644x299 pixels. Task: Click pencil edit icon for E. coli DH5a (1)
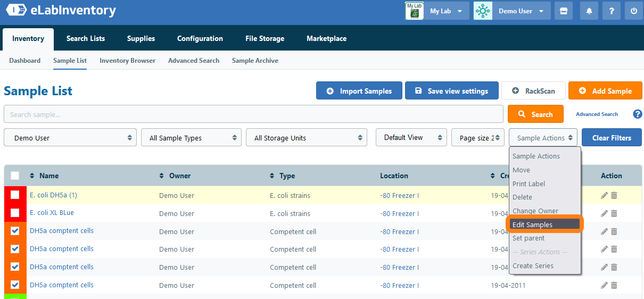click(x=604, y=195)
